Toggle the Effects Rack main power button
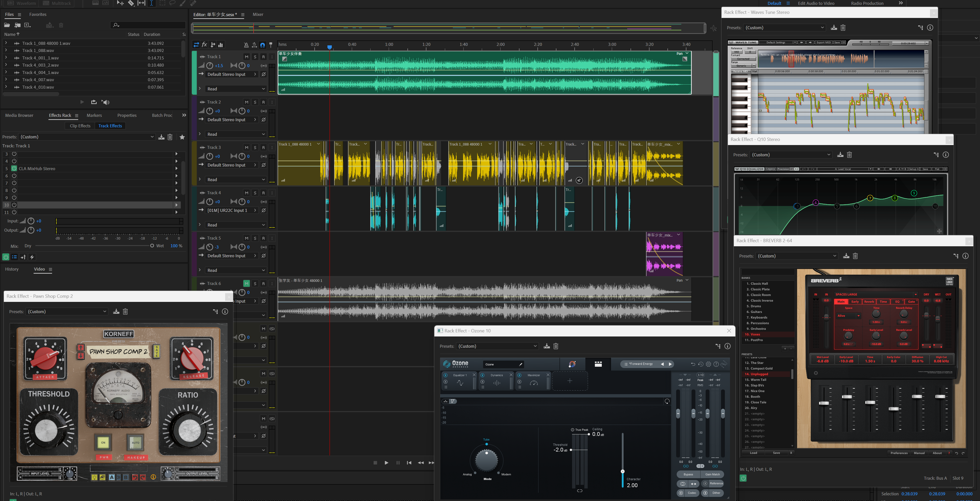 pyautogui.click(x=6, y=257)
